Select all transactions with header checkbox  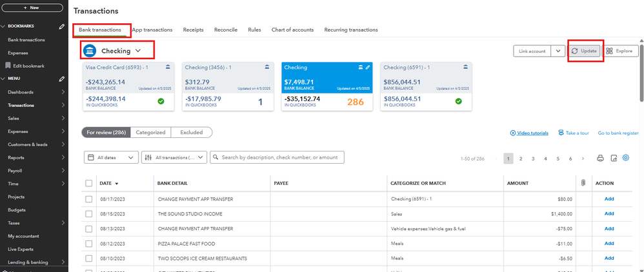click(89, 183)
